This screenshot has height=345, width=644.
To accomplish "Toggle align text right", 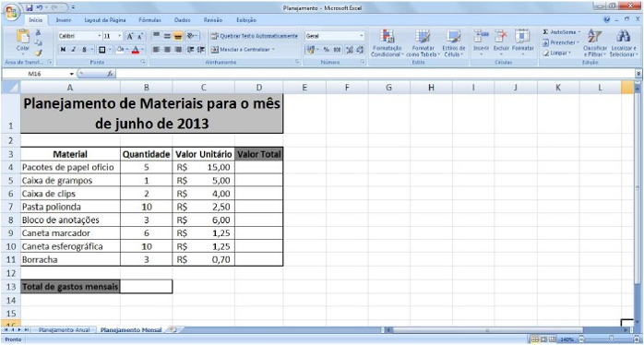I will [177, 50].
